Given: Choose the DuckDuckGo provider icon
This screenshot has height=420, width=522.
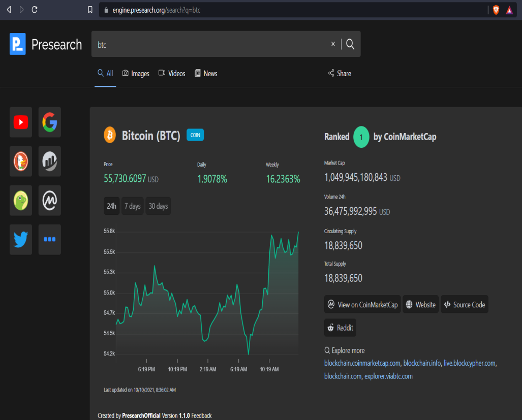Looking at the screenshot, I should click(21, 161).
